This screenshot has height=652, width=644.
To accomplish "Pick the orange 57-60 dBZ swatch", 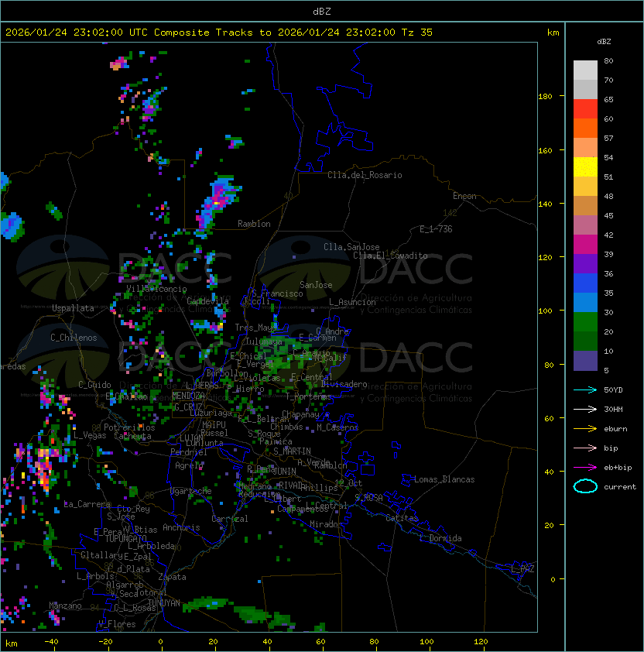I will coord(585,128).
